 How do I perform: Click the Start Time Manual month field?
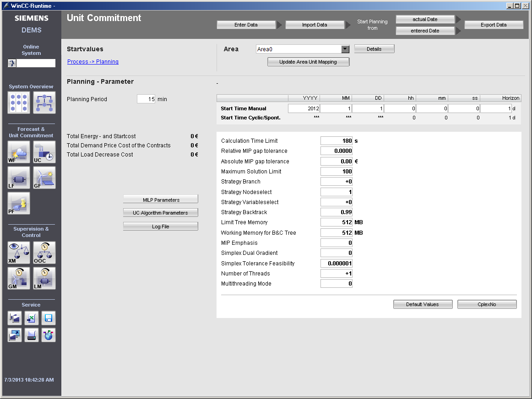[x=336, y=108]
